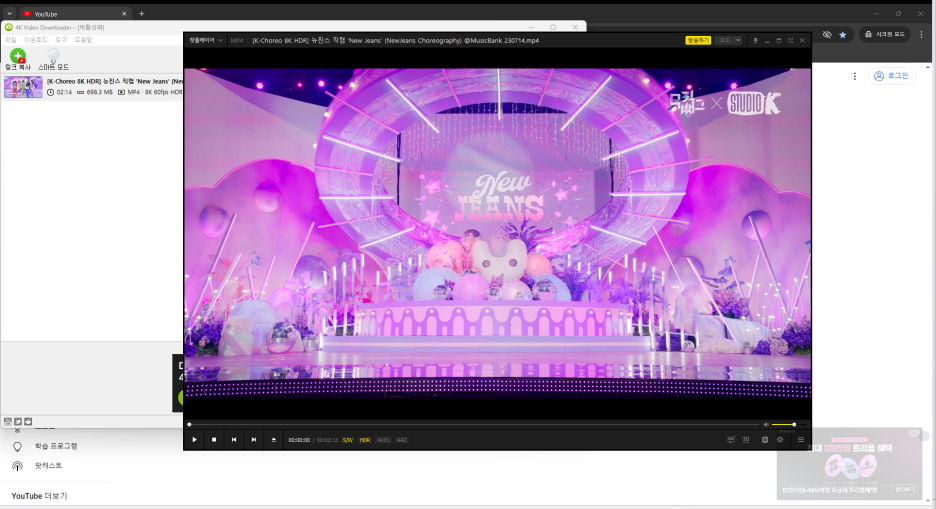Click the third social icon in downloader status bar
Screen dimensions: 936x509
[28, 421]
